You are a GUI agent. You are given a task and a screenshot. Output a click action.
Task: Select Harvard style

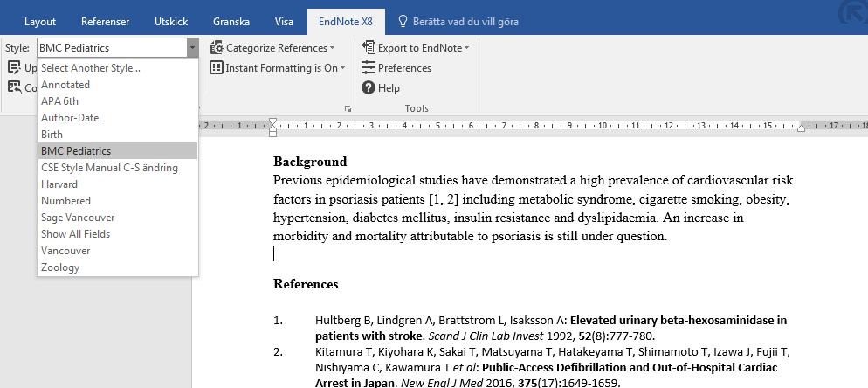(118, 184)
